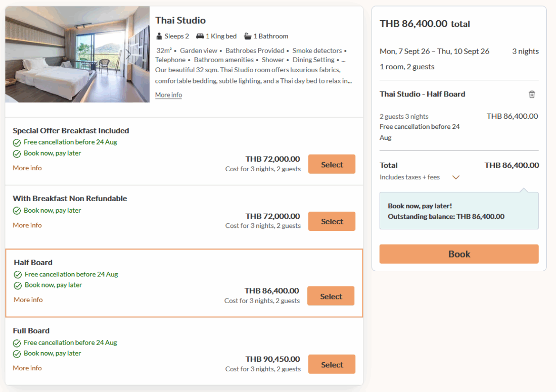Select the Special Offer Breakfast Included rate
556x392 pixels.
point(332,165)
